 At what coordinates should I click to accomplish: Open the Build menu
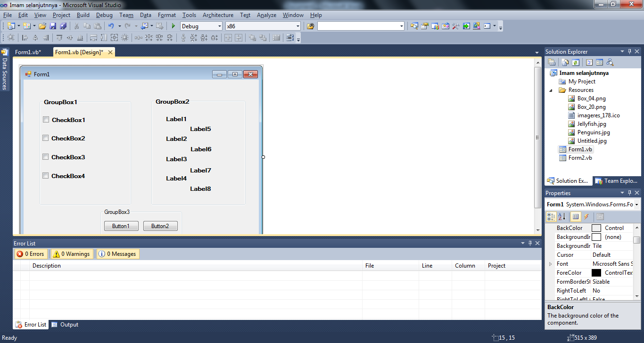83,15
